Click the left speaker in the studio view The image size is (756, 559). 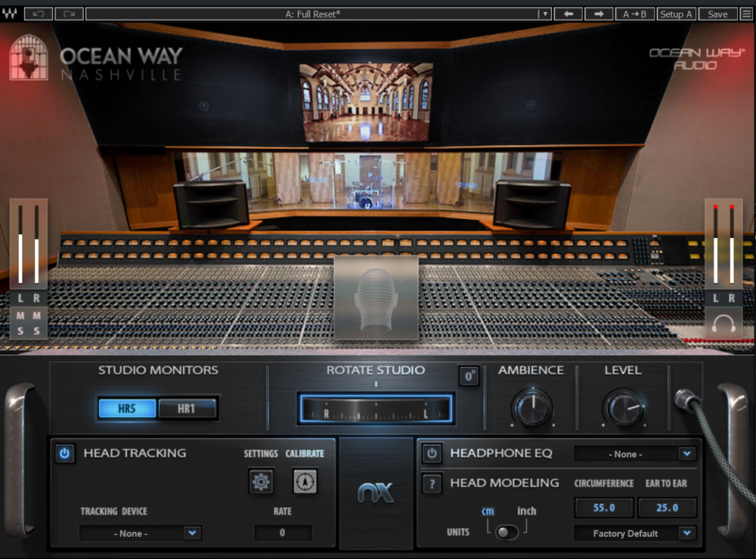(211, 204)
